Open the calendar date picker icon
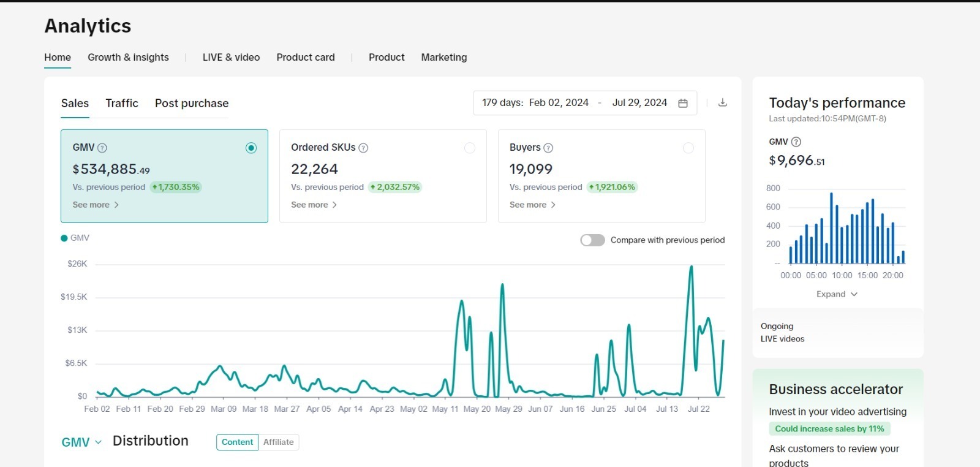This screenshot has height=467, width=980. [683, 103]
